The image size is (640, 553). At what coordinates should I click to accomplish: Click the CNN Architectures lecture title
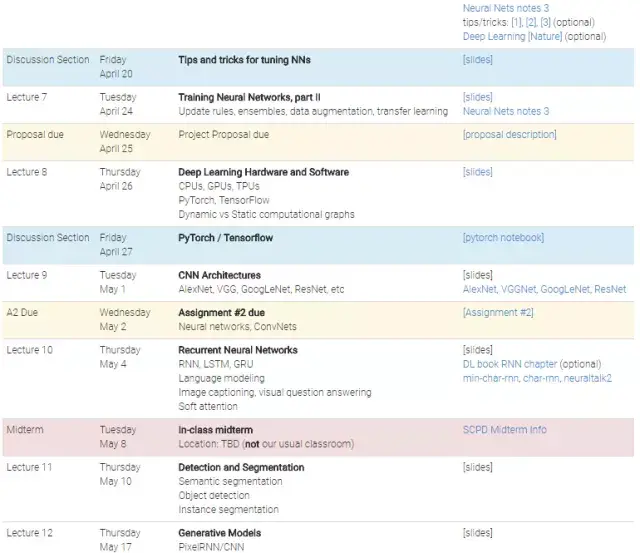(x=219, y=275)
